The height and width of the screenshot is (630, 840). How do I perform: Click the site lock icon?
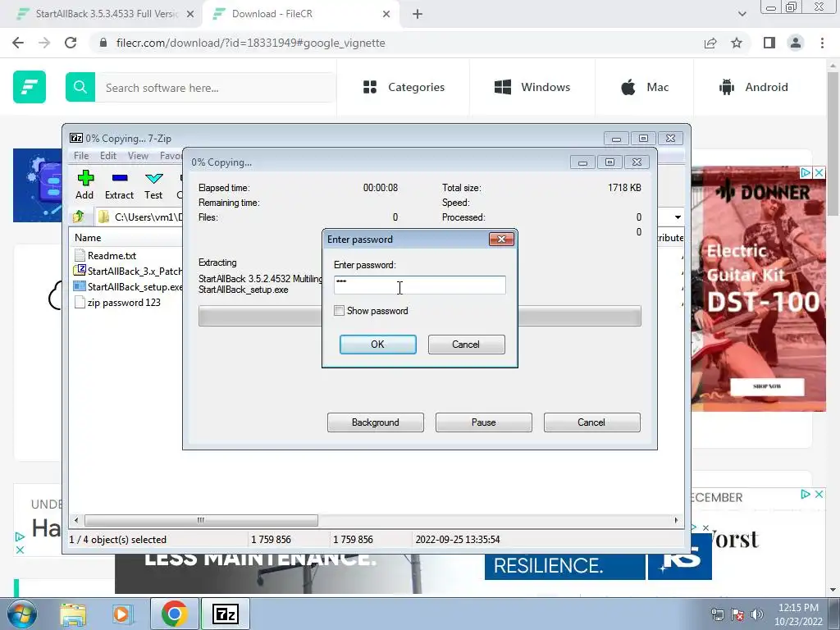[103, 43]
